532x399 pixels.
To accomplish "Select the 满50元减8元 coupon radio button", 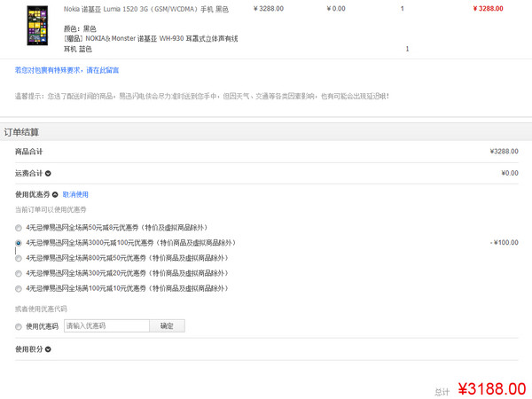I will [19, 228].
